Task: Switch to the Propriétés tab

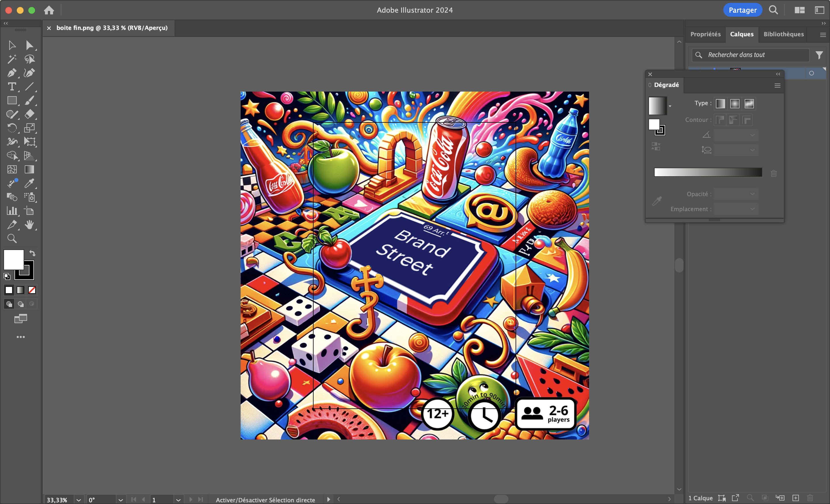Action: coord(705,34)
